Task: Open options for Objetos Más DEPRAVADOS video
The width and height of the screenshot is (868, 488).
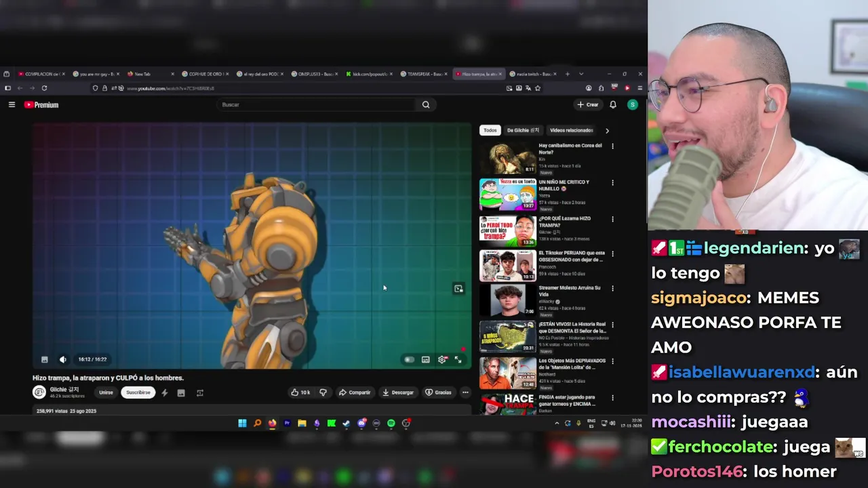Action: [612, 361]
